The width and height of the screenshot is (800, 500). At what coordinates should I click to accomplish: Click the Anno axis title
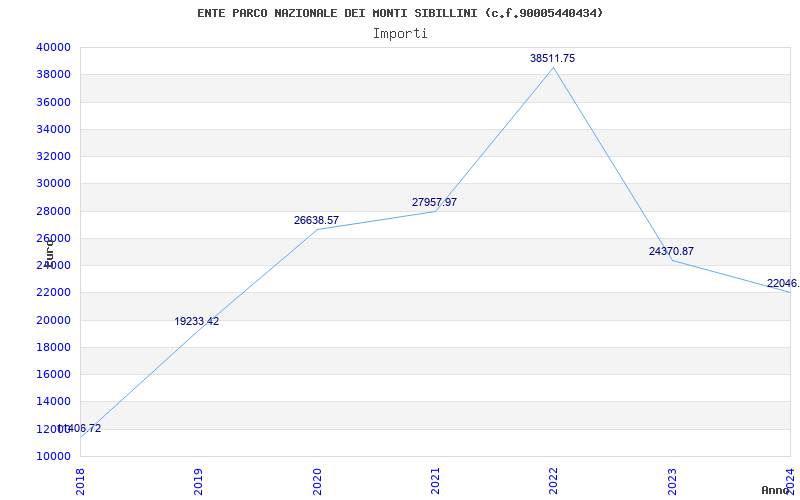point(776,490)
